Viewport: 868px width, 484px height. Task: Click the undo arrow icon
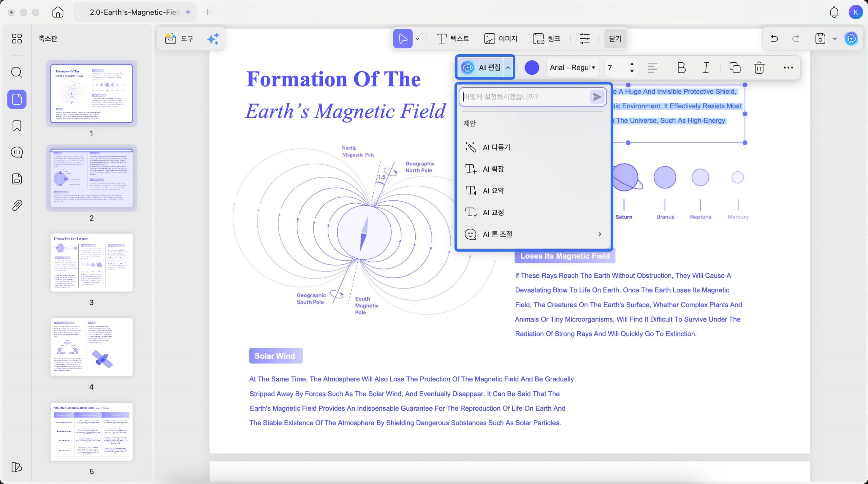774,39
